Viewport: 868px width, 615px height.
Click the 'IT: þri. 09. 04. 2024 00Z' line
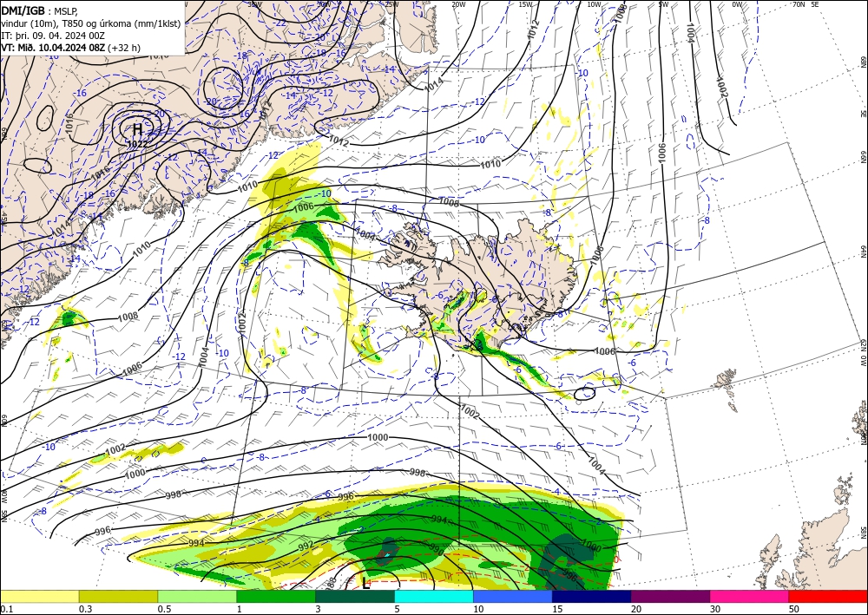[x=53, y=36]
